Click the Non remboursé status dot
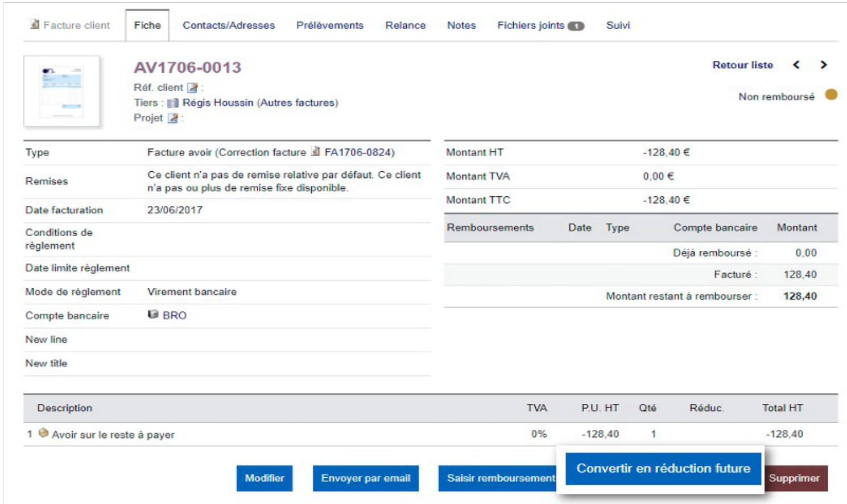 click(831, 94)
